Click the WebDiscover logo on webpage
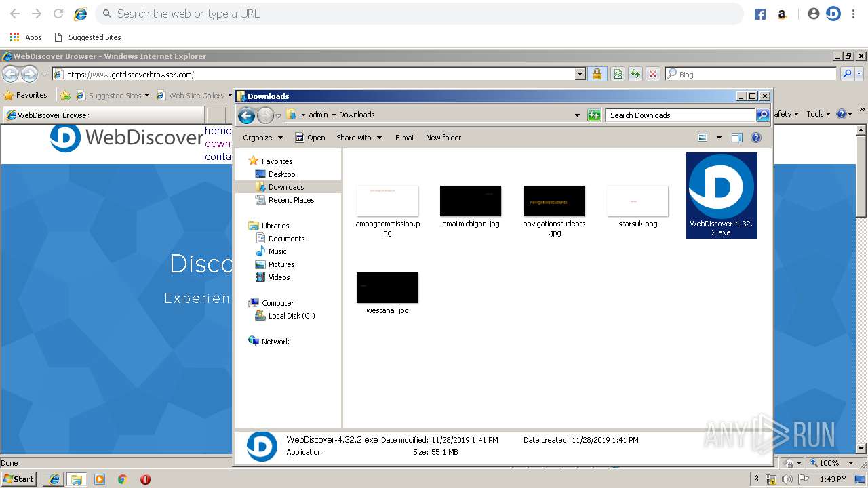The image size is (868, 488). 126,138
